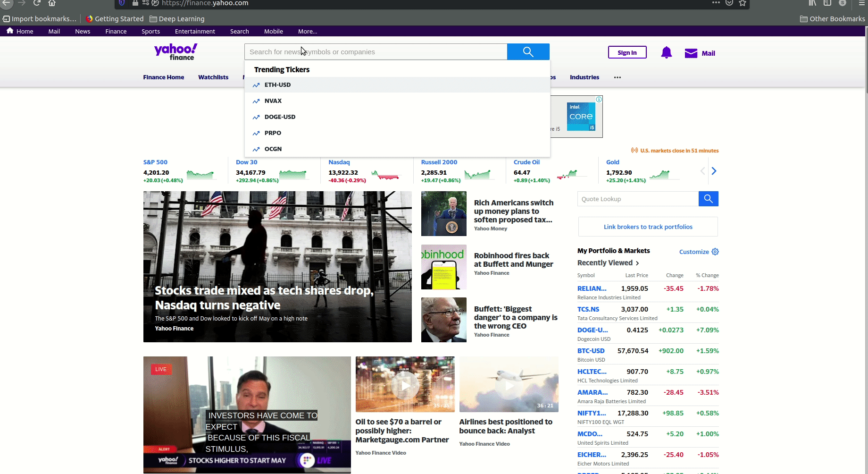Open Robinhood fires back article
Image resolution: width=868 pixels, height=474 pixels.
[x=513, y=260]
